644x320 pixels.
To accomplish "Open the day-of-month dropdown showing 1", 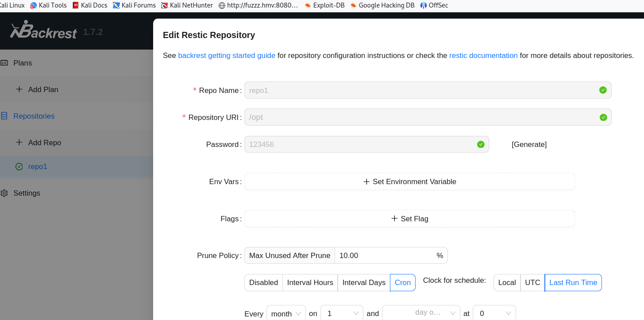I will click(x=342, y=313).
